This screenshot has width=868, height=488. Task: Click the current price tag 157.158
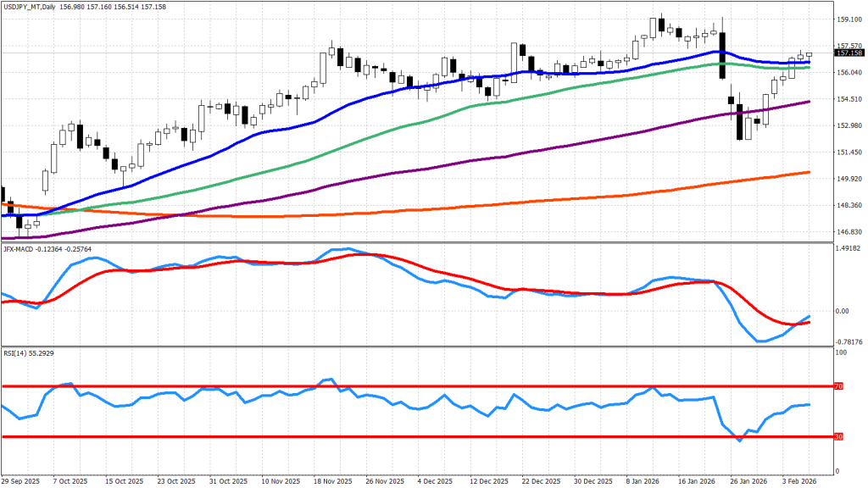849,53
